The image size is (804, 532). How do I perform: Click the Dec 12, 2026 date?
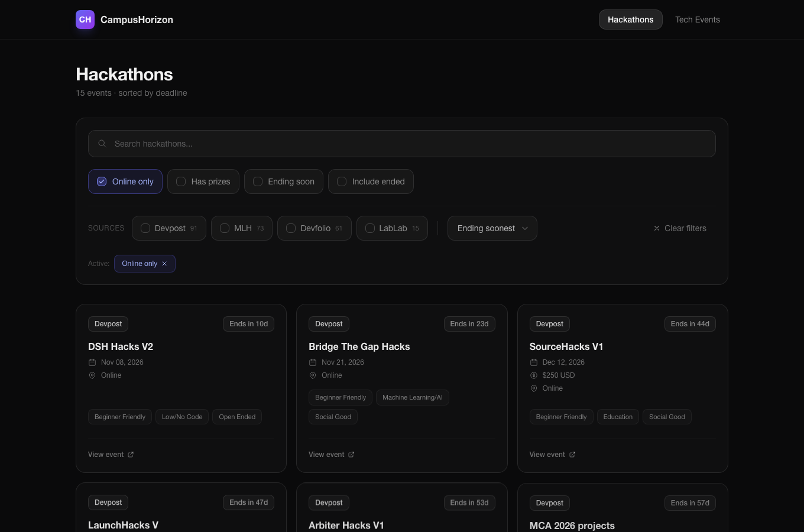click(563, 362)
